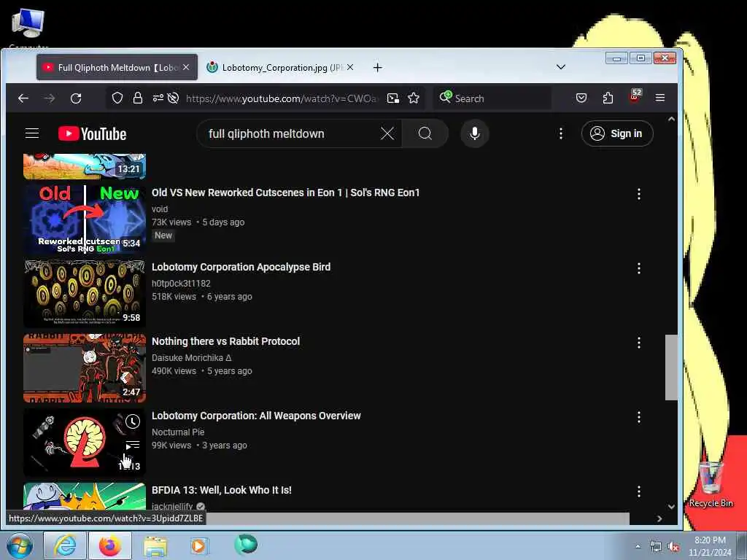Bookmark this page with the star
This screenshot has width=747, height=560.
[414, 98]
